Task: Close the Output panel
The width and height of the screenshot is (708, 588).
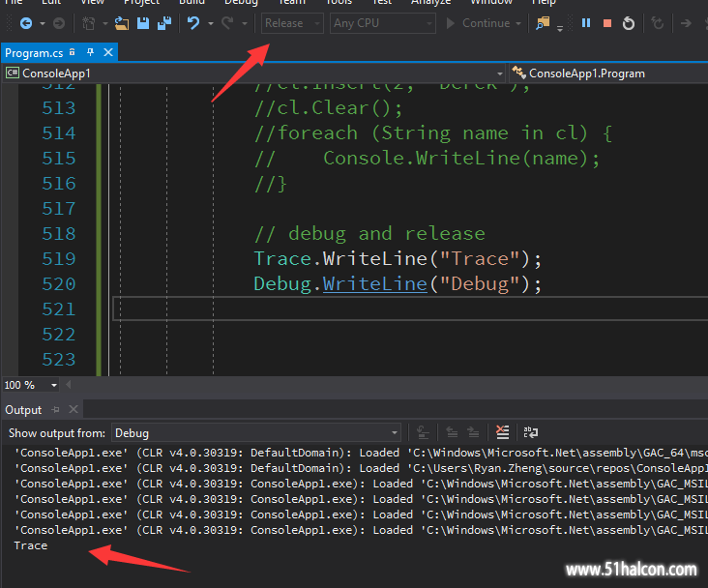Action: [74, 410]
